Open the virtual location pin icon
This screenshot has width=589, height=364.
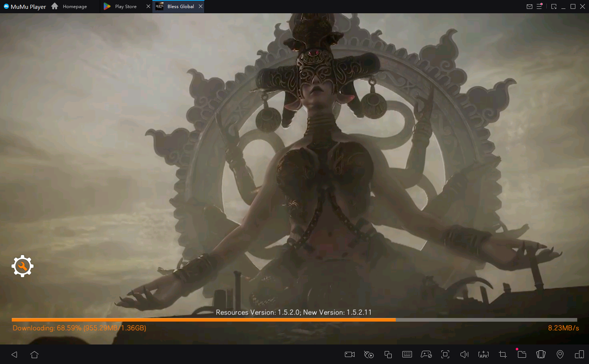point(560,354)
